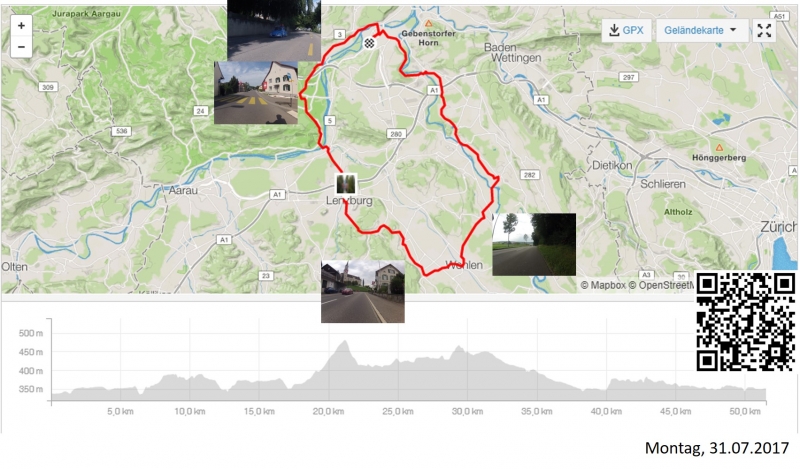This screenshot has height=469, width=800.
Task: Zoom out with the minus button
Action: pos(21,47)
